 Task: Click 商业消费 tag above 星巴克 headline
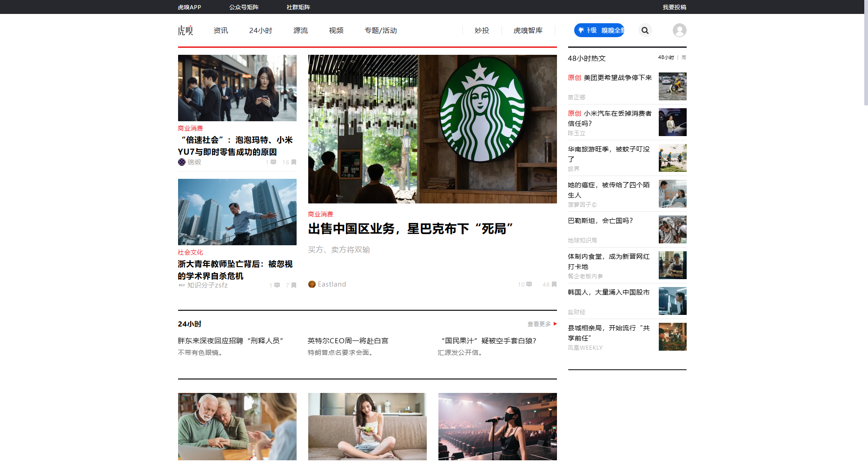tap(320, 214)
